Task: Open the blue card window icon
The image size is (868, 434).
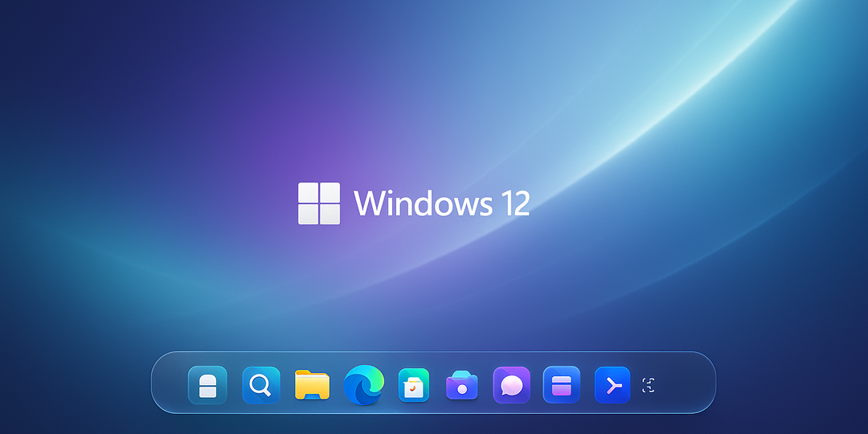Action: click(561, 385)
